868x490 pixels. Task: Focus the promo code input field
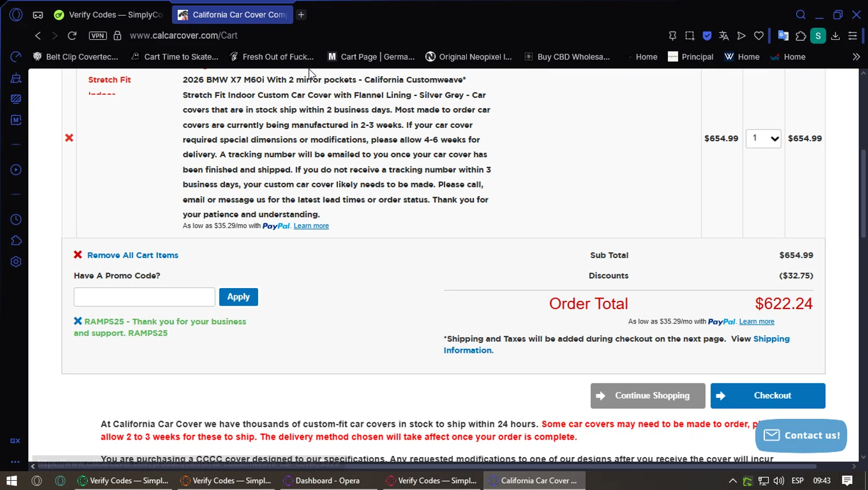click(x=145, y=297)
